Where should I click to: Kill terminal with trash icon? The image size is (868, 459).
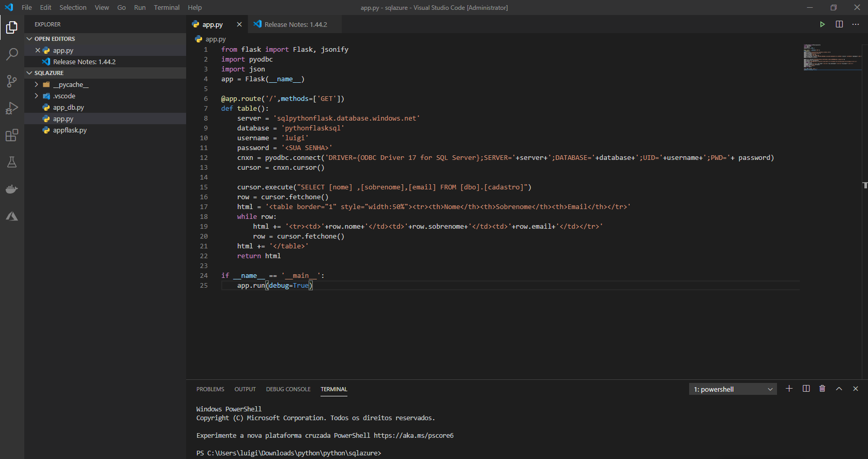[822, 389]
